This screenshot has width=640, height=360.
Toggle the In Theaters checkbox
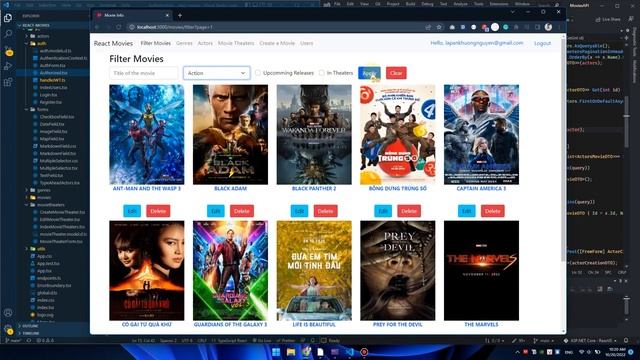coord(322,73)
